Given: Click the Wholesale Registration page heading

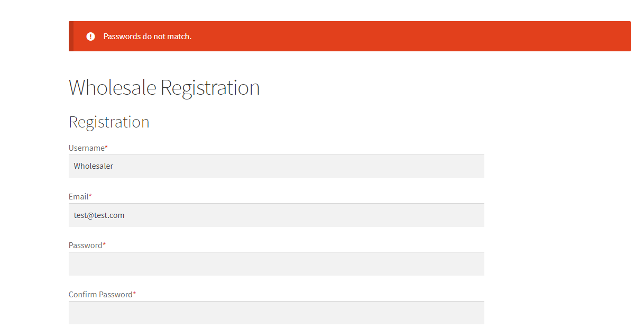Looking at the screenshot, I should [164, 87].
